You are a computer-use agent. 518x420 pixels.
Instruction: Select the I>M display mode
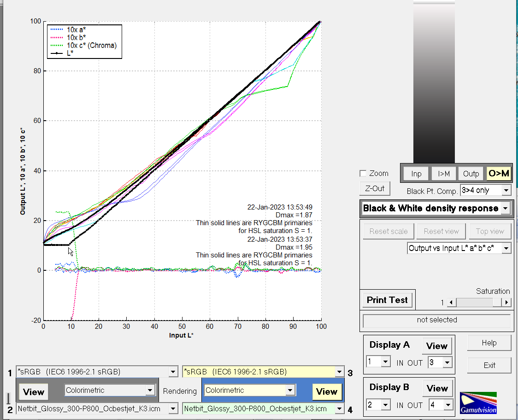coord(444,174)
